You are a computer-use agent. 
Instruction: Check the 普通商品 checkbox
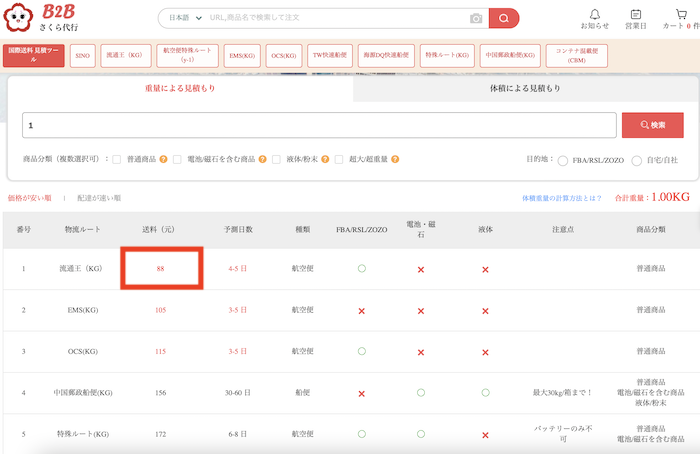coord(117,159)
